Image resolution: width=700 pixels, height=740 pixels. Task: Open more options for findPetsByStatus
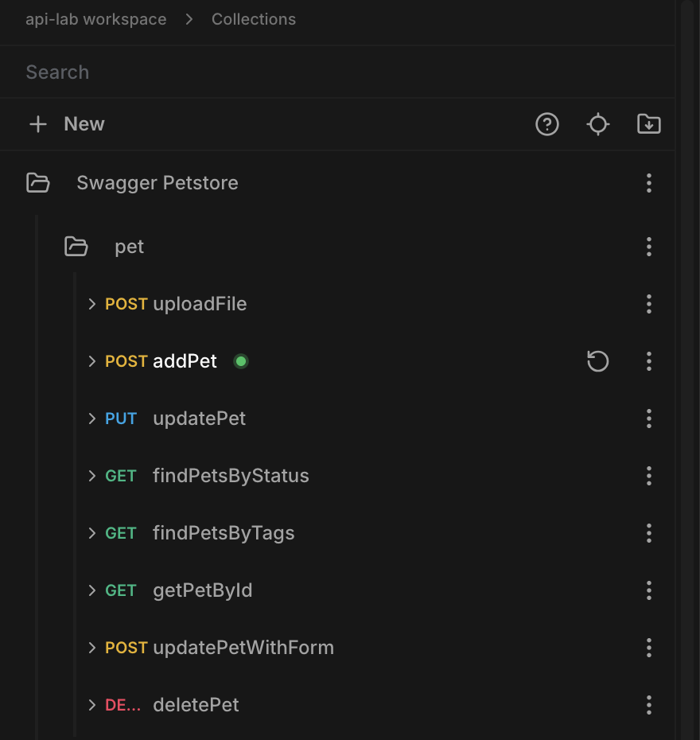(x=649, y=476)
